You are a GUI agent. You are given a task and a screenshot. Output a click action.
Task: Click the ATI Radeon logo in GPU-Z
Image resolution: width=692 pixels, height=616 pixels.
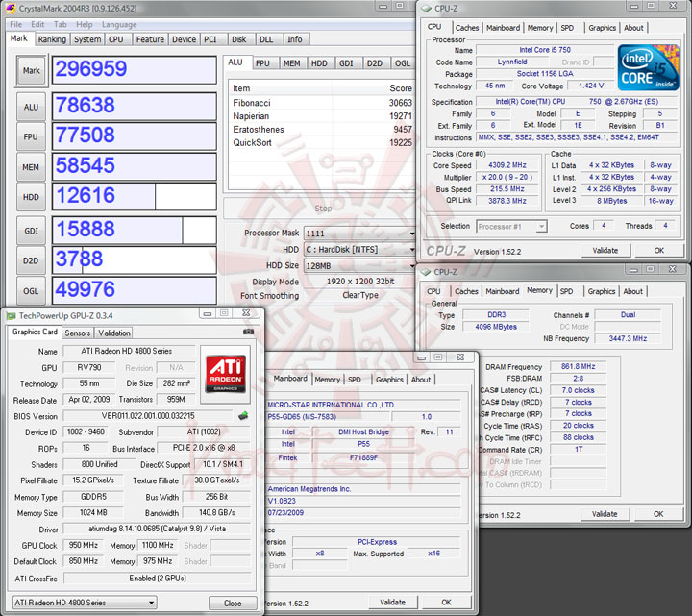point(226,374)
